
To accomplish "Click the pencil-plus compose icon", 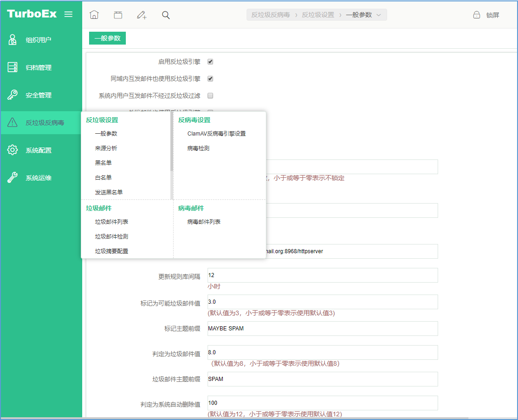I will [142, 15].
